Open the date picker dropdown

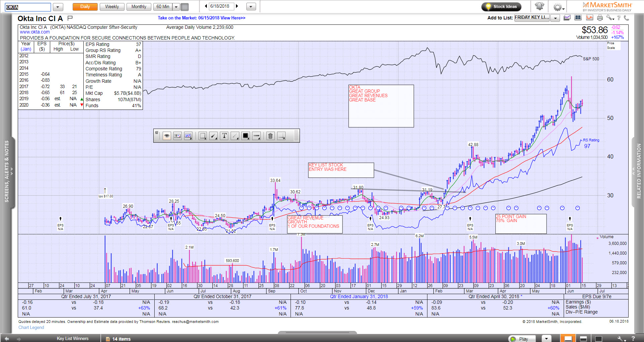click(251, 7)
